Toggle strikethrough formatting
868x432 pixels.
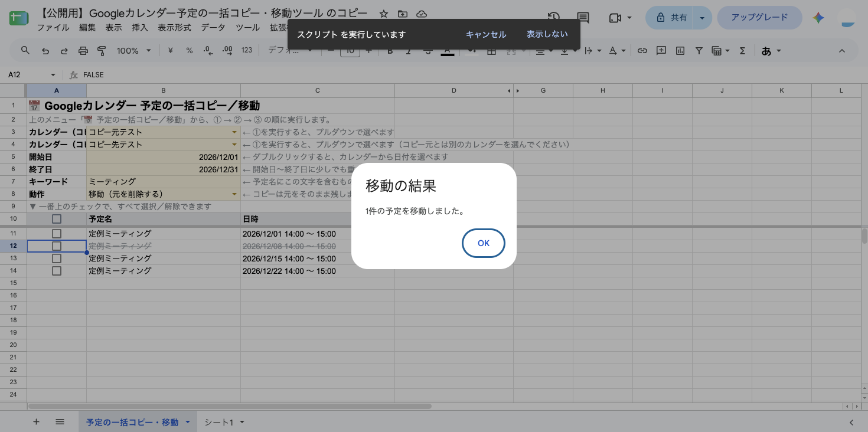coord(428,51)
